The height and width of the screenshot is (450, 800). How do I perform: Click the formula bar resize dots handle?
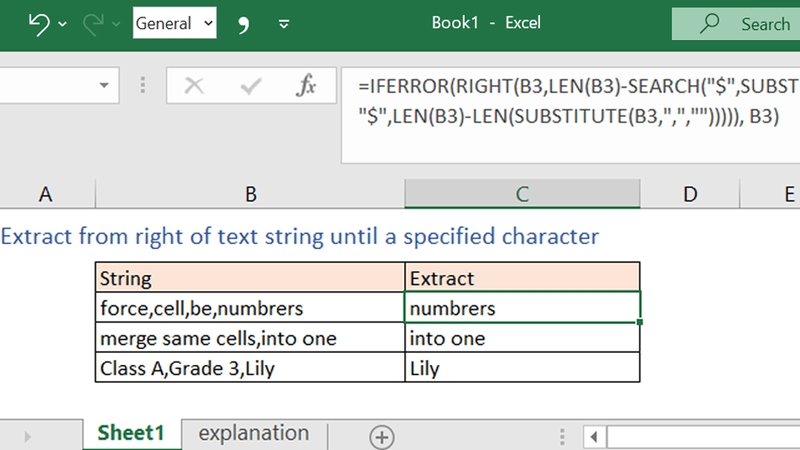143,85
